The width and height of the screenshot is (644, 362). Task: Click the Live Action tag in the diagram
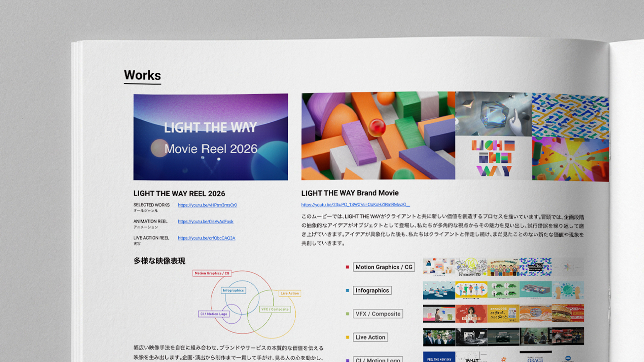(x=290, y=293)
